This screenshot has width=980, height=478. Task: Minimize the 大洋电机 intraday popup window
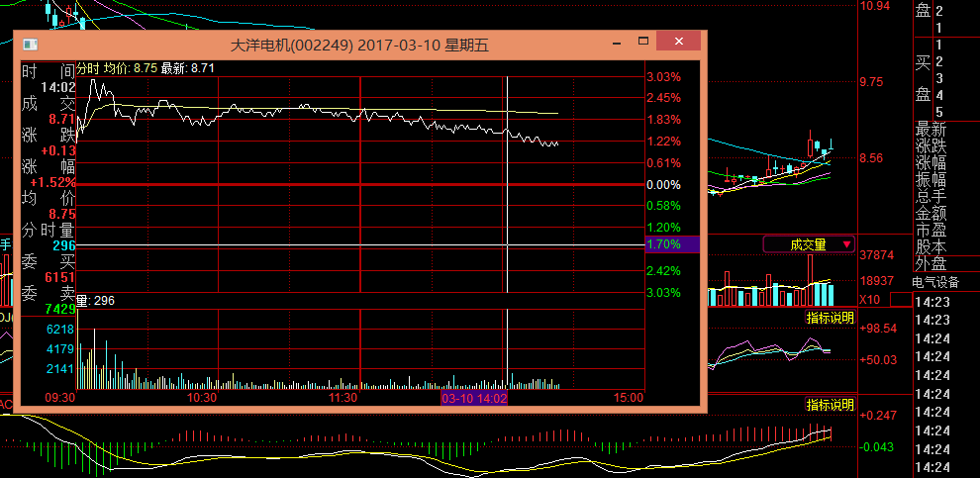click(618, 42)
